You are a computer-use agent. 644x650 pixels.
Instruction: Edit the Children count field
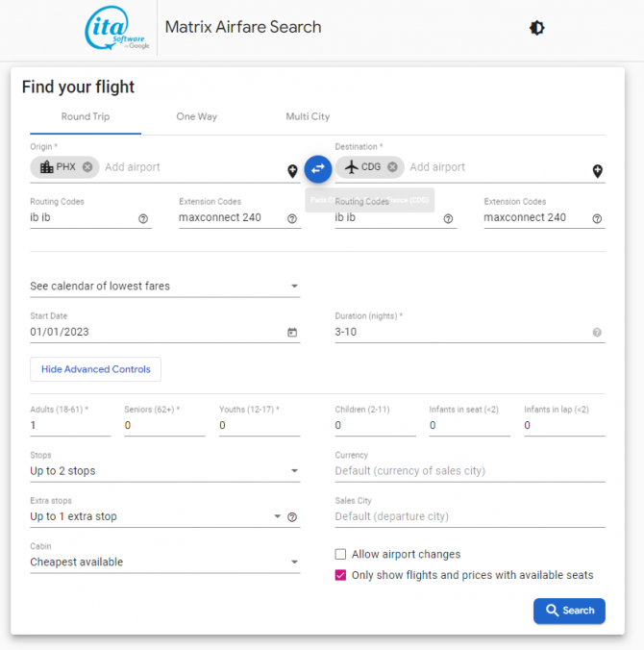coord(375,425)
